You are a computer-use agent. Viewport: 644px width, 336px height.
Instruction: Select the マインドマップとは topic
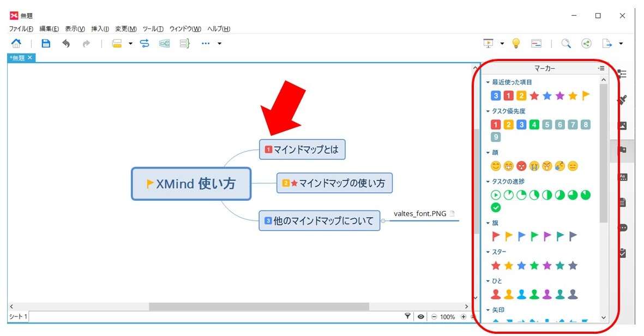pos(302,149)
